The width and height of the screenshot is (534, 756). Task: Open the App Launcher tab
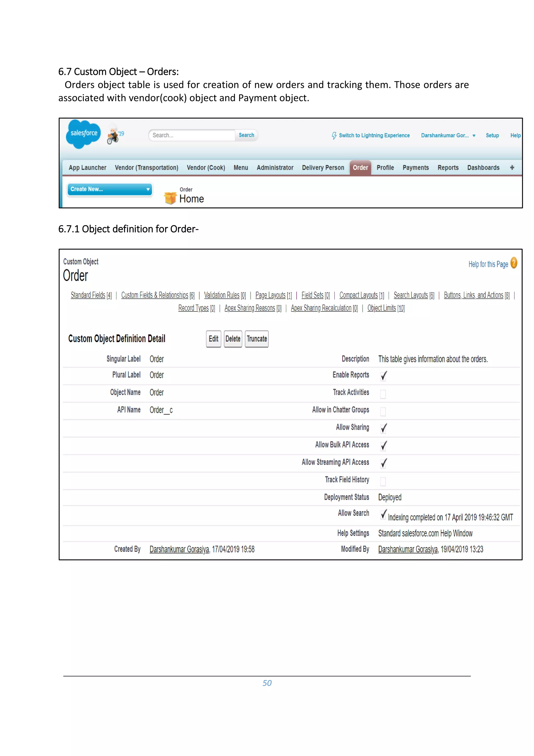tap(88, 167)
